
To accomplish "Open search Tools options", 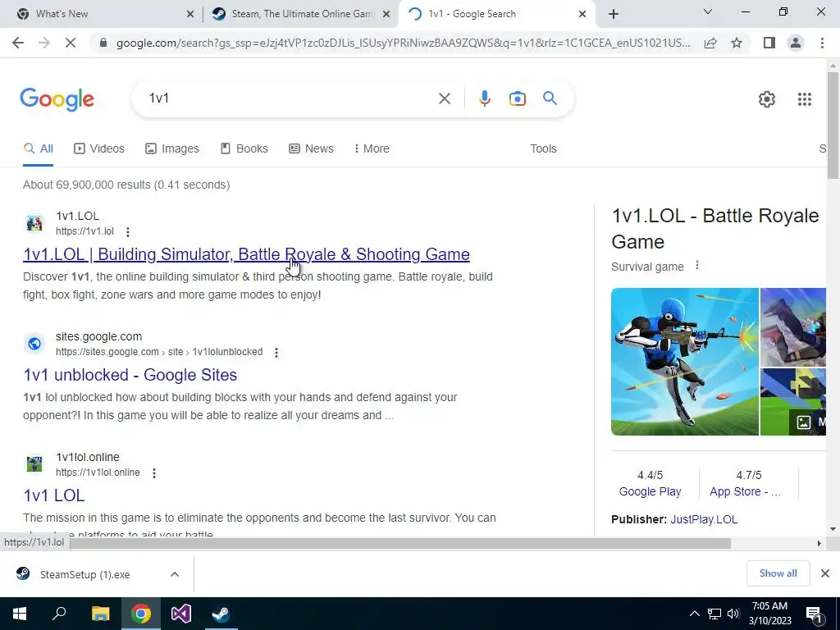I will pos(543,148).
